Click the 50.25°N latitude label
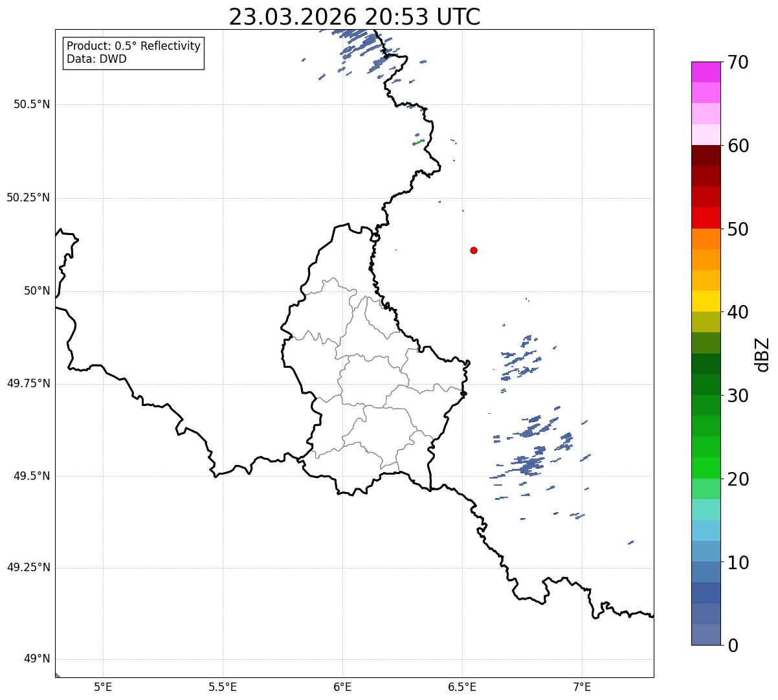778x700 pixels. pyautogui.click(x=28, y=198)
